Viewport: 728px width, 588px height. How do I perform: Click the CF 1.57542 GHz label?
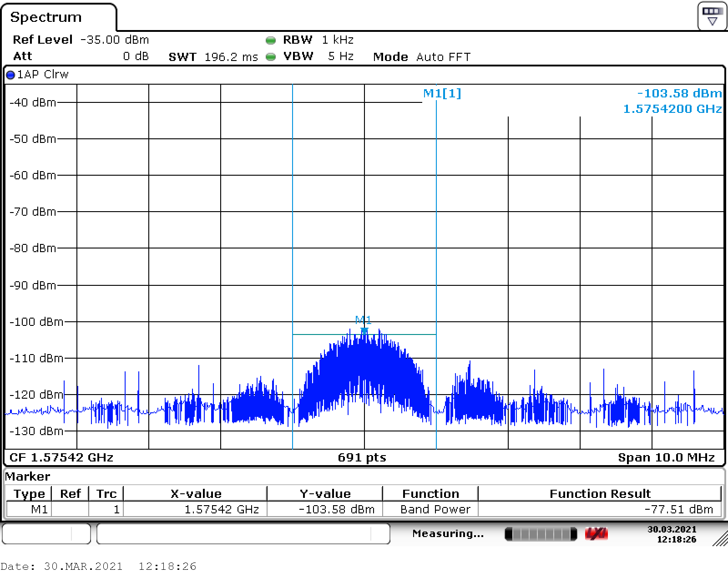pyautogui.click(x=61, y=457)
